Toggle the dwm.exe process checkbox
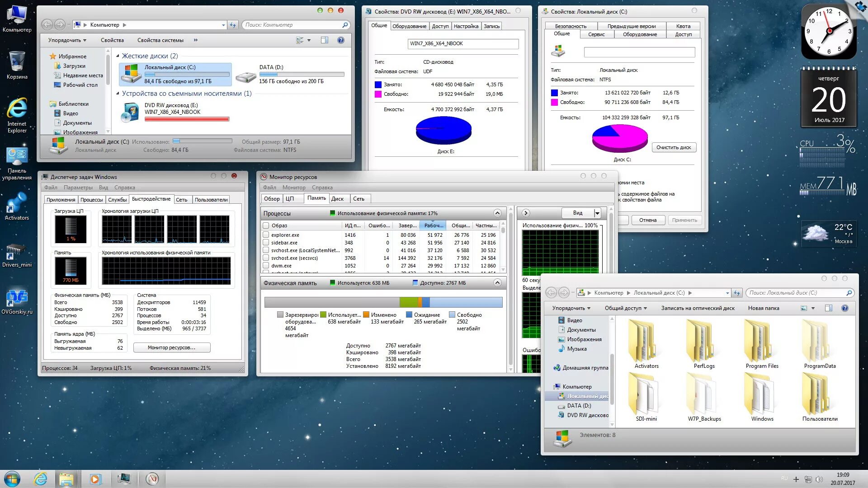Screen dimensions: 868x488 (x=266, y=266)
